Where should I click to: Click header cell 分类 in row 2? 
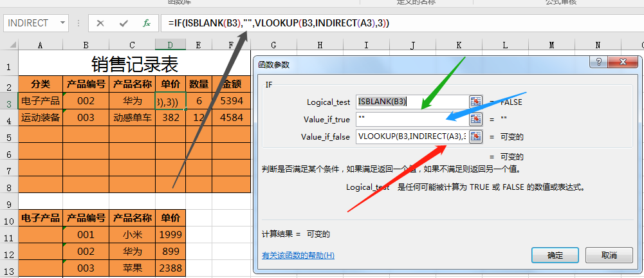tap(41, 84)
